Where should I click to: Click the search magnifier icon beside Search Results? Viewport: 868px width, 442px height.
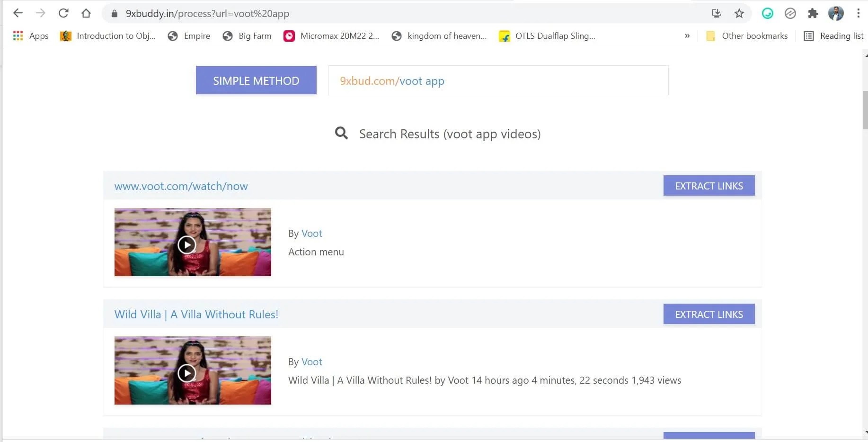pyautogui.click(x=341, y=133)
